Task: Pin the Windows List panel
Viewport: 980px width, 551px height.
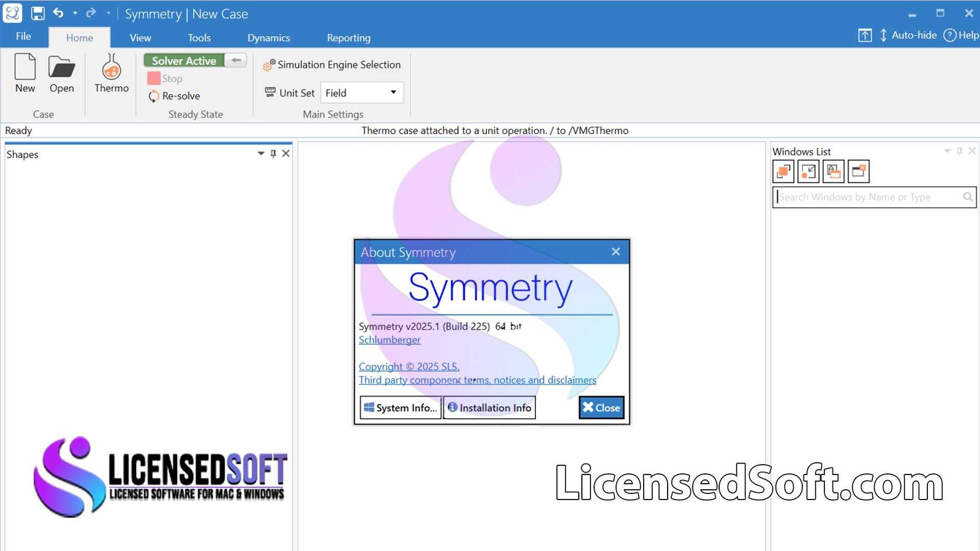Action: click(x=960, y=151)
